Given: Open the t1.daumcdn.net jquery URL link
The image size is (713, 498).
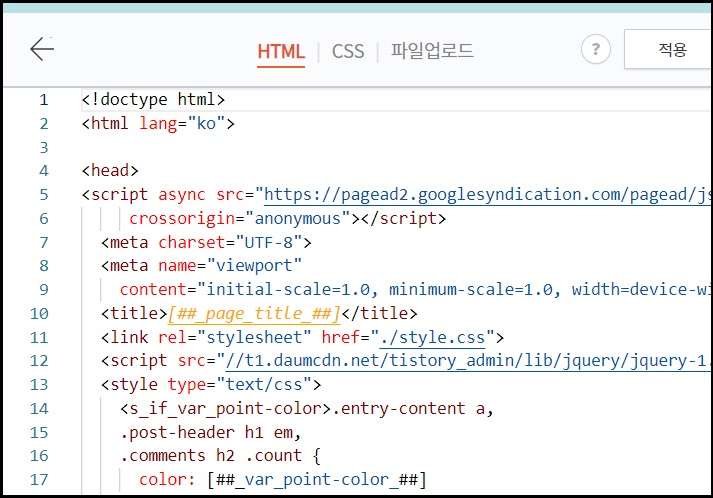Looking at the screenshot, I should 468,361.
